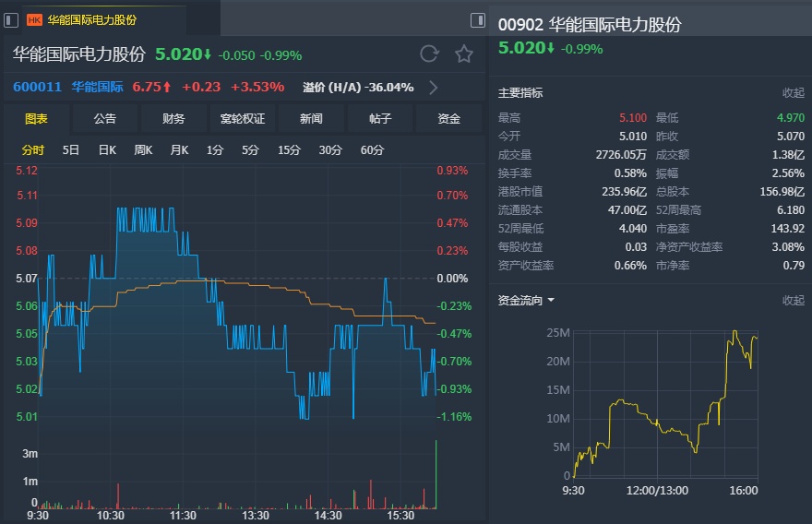Add stock to favorites with the star icon

coord(464,54)
